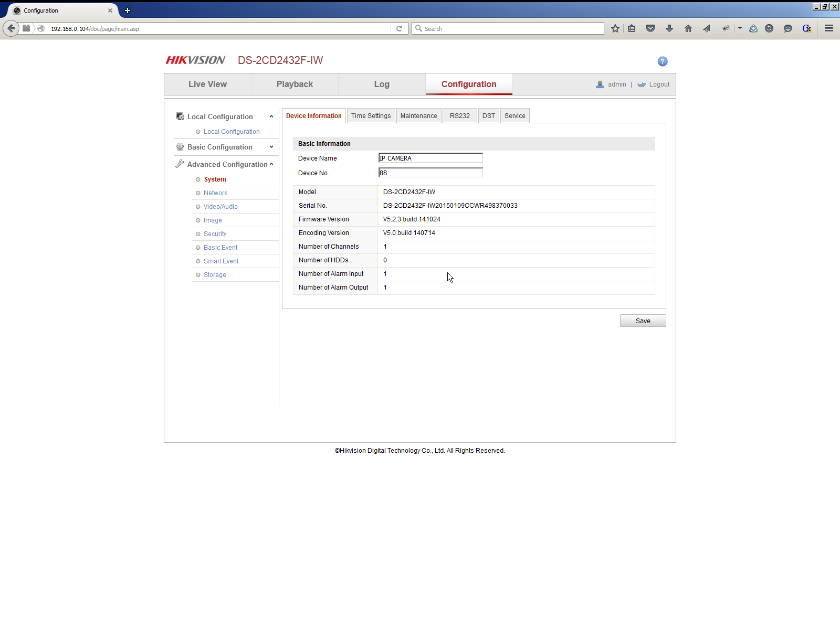This screenshot has height=617, width=840.
Task: Select the Device Information tab
Action: [314, 116]
